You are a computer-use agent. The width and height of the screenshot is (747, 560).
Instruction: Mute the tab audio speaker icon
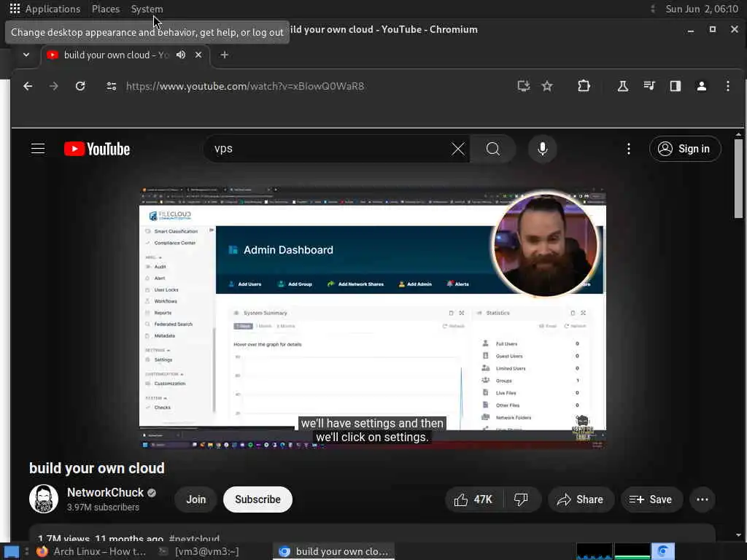tap(181, 55)
